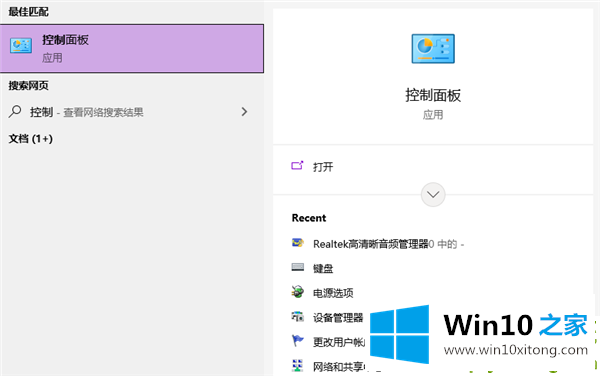Click the device manager icon
This screenshot has width=600, height=376.
tap(298, 316)
